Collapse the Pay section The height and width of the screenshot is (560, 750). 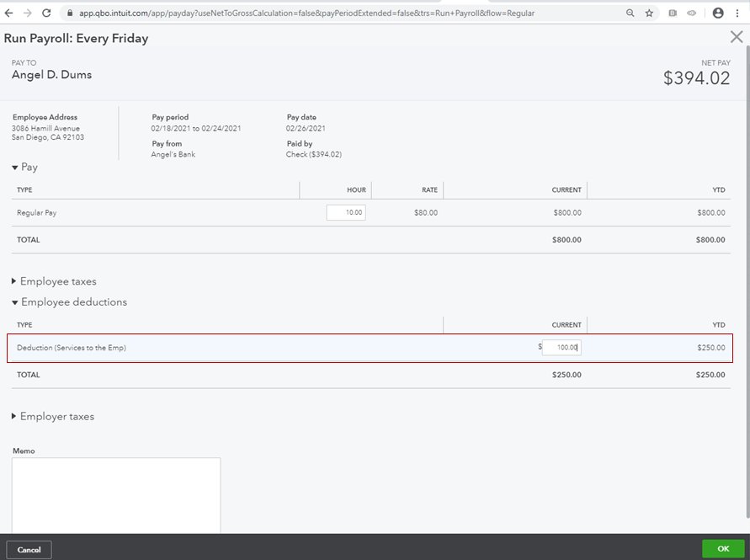point(15,168)
